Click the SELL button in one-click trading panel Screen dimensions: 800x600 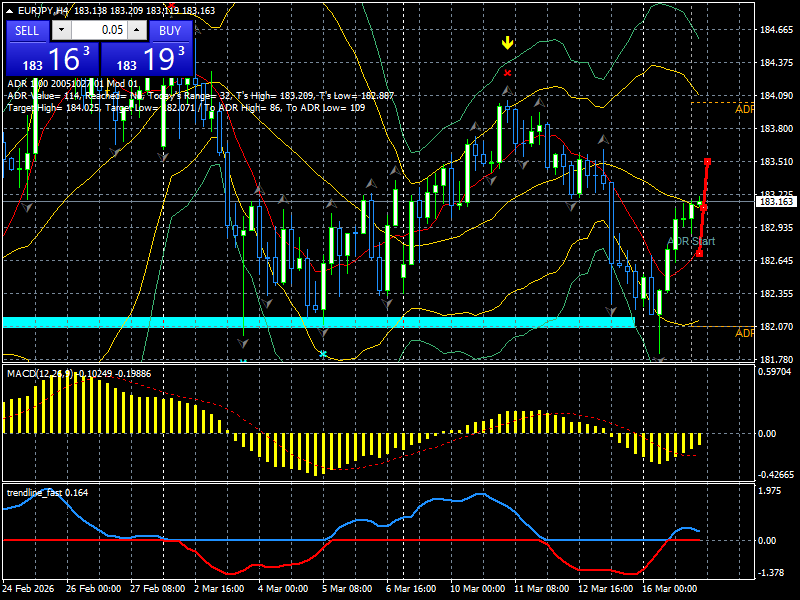point(27,31)
